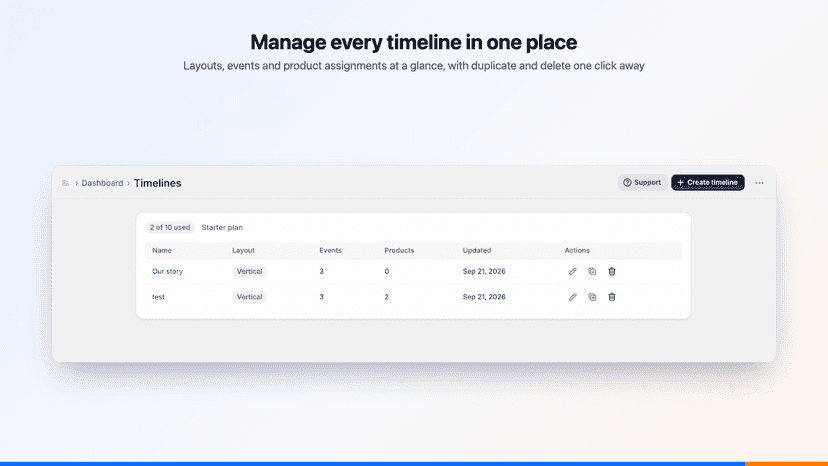Duplicate the 'test' timeline
The height and width of the screenshot is (466, 828).
[x=592, y=297]
